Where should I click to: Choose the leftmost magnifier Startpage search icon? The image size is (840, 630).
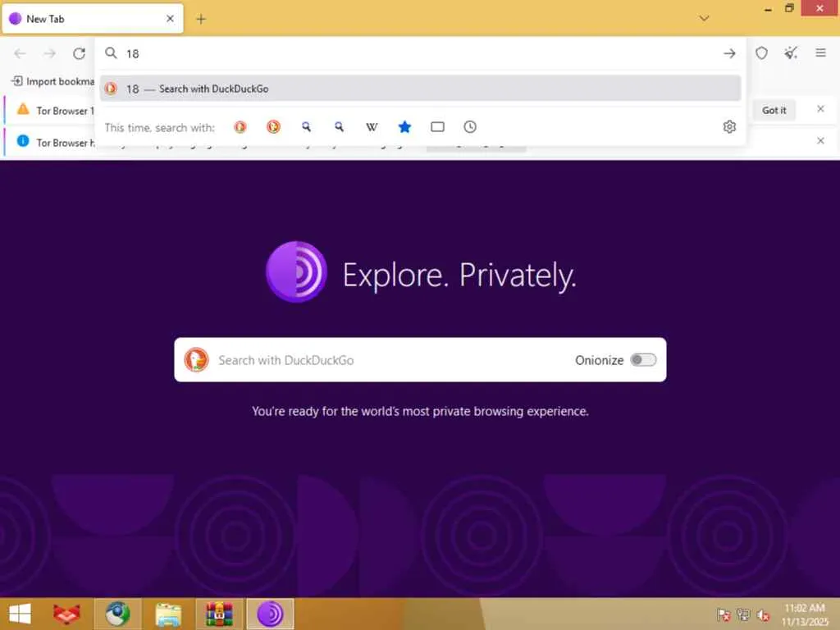306,127
